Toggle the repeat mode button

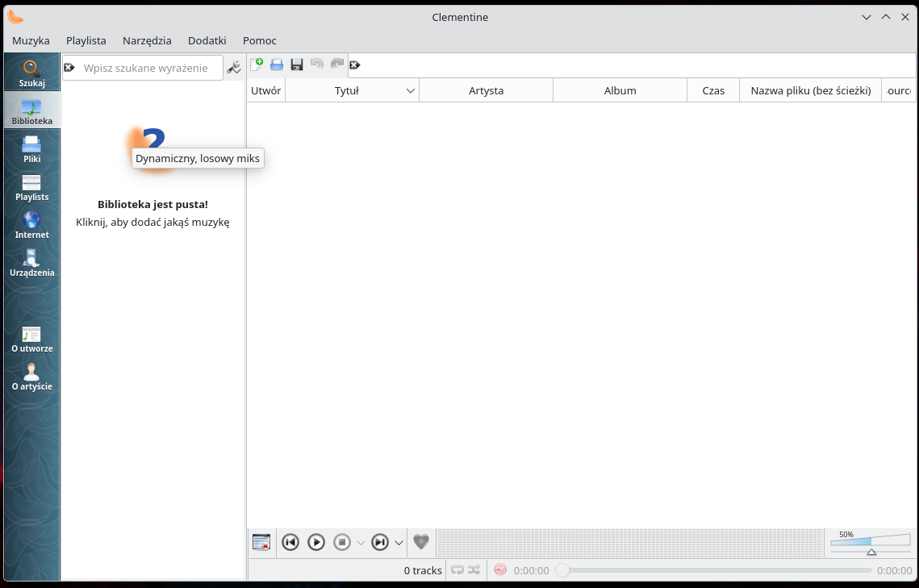click(457, 569)
